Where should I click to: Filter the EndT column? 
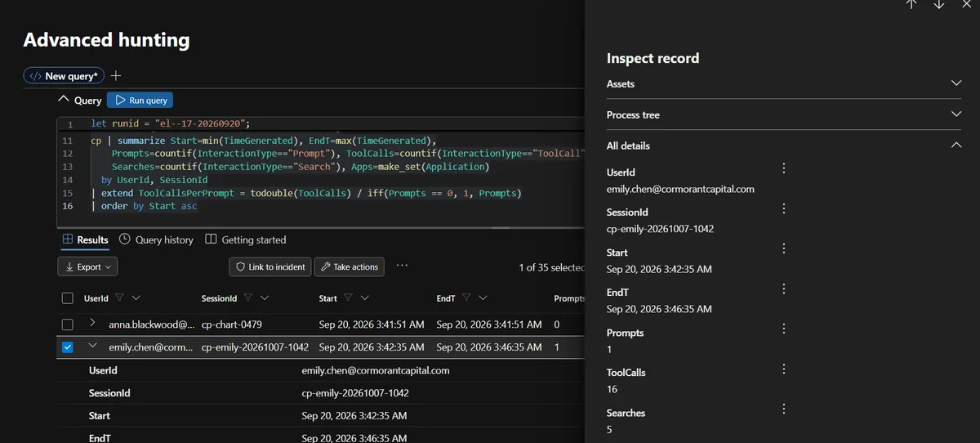pos(466,298)
